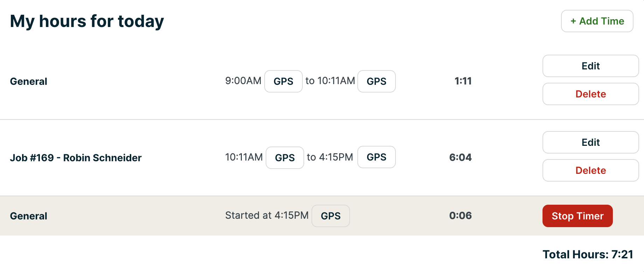Click the General label of the 9:00AM entry
644x272 pixels.
point(28,81)
